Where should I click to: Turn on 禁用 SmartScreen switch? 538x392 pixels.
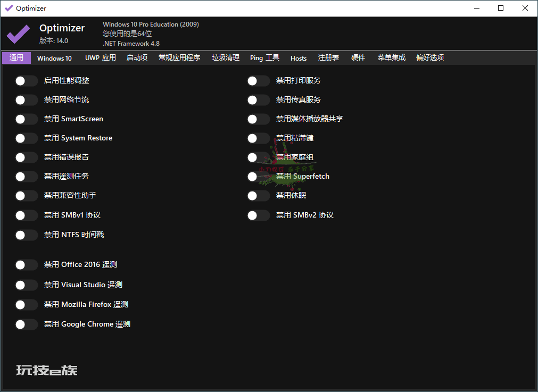coord(27,119)
